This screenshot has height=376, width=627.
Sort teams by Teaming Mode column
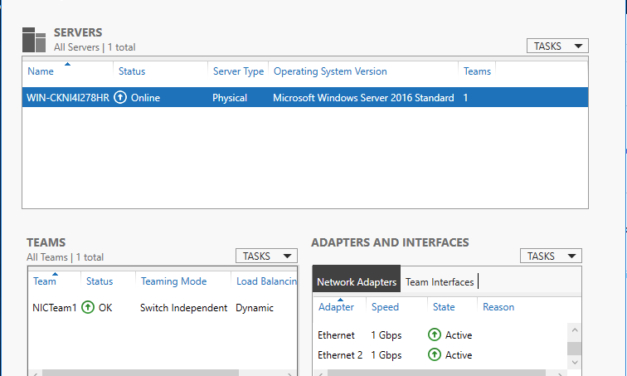(174, 281)
